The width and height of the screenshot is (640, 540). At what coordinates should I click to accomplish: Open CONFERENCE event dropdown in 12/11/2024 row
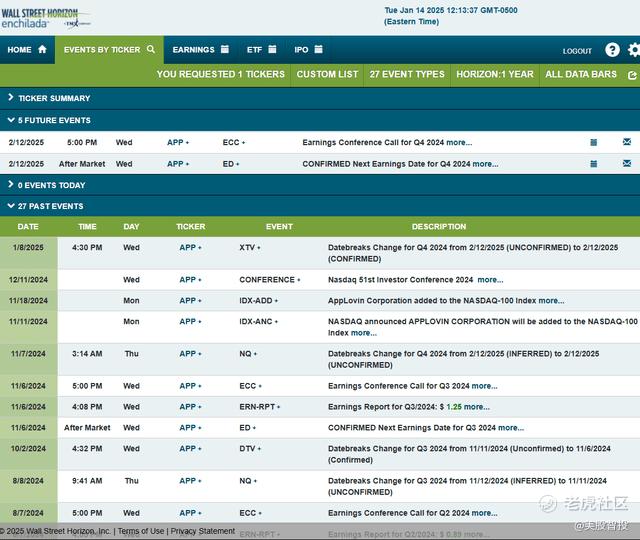coord(270,280)
